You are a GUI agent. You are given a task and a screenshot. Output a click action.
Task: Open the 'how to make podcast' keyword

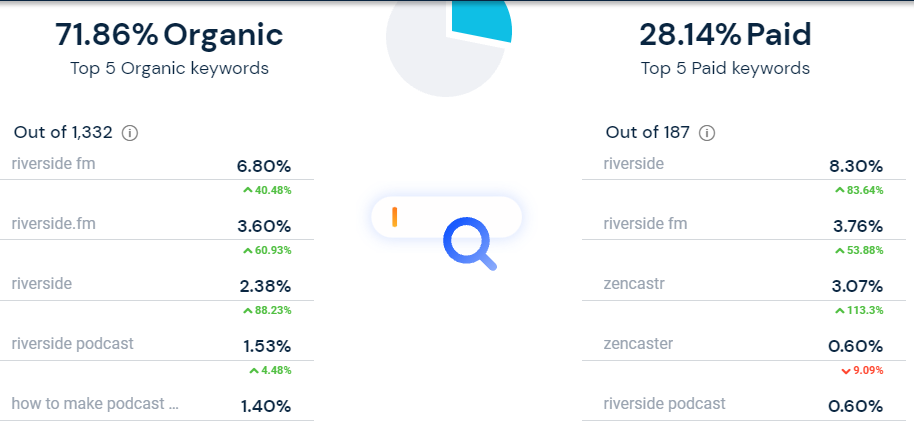tap(95, 404)
